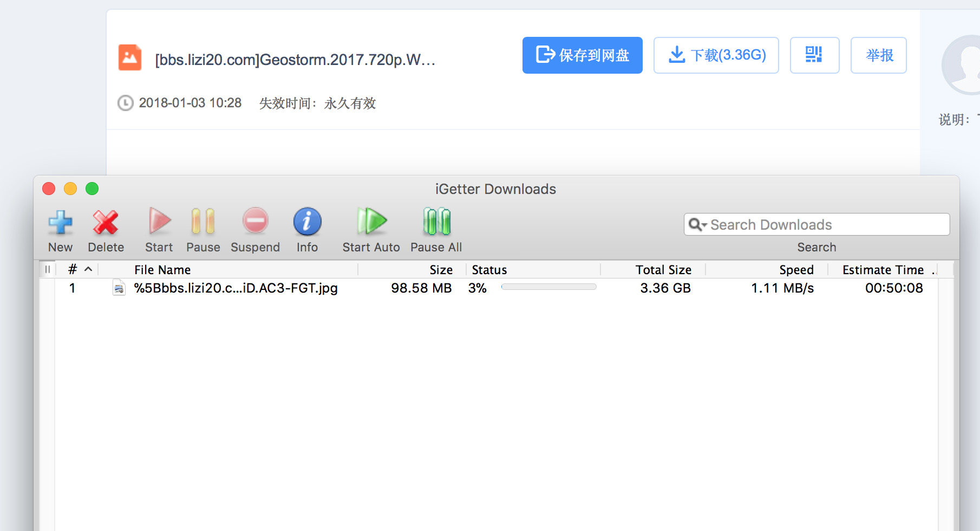Select the %5Bbbs.lizi20 download row
Screen dimensions: 980x531
(236, 288)
